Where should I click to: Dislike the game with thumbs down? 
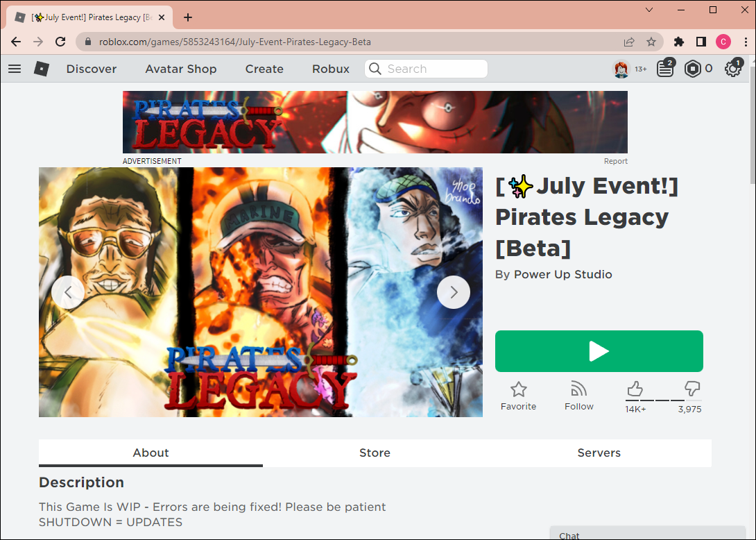click(x=692, y=389)
